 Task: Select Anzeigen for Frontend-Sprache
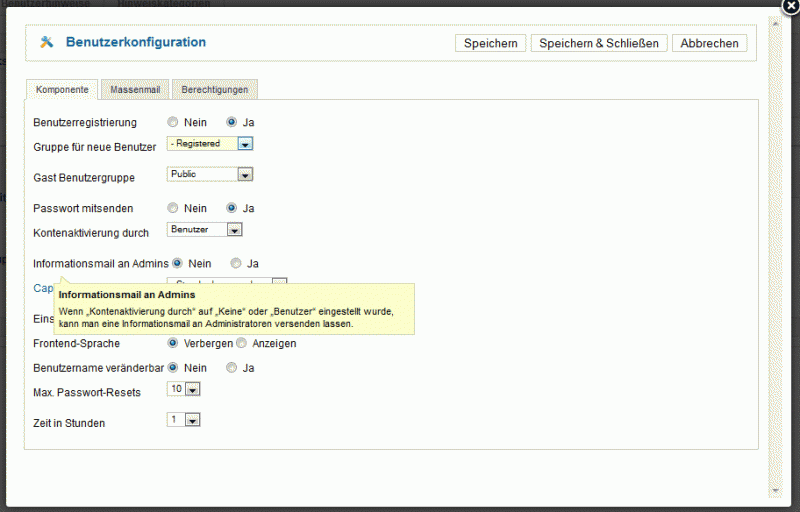[241, 343]
